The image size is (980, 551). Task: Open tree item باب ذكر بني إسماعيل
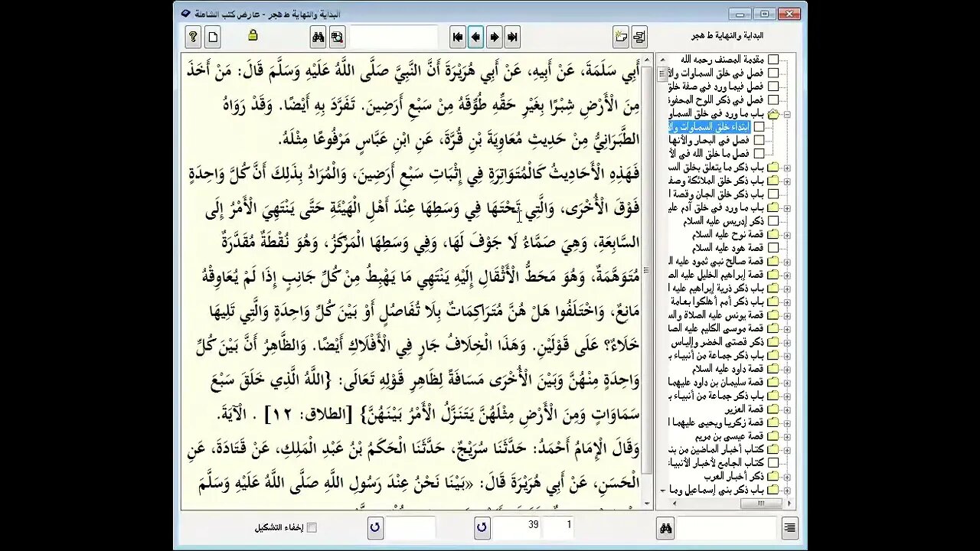tap(717, 490)
